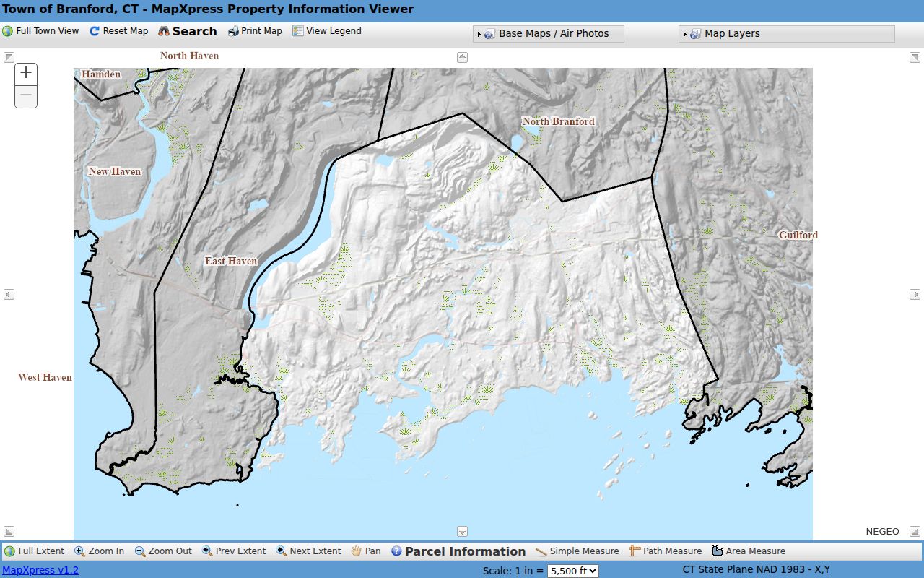This screenshot has width=924, height=578.
Task: Select the Zoom In tool in bottom toolbar
Action: (100, 551)
